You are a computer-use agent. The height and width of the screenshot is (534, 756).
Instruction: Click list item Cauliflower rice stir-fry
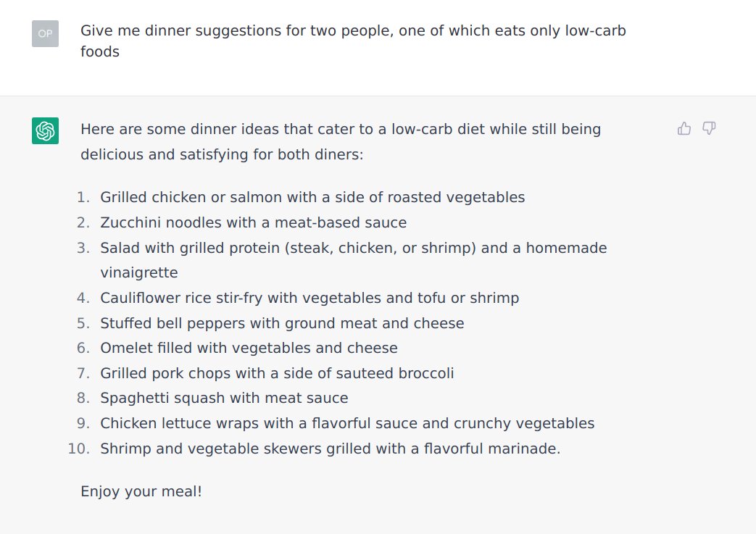[310, 298]
